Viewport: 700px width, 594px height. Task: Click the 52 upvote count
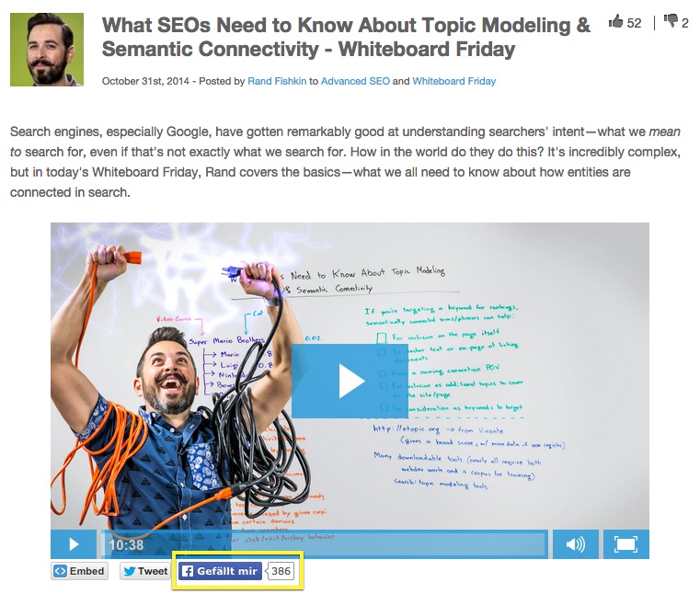tap(634, 23)
